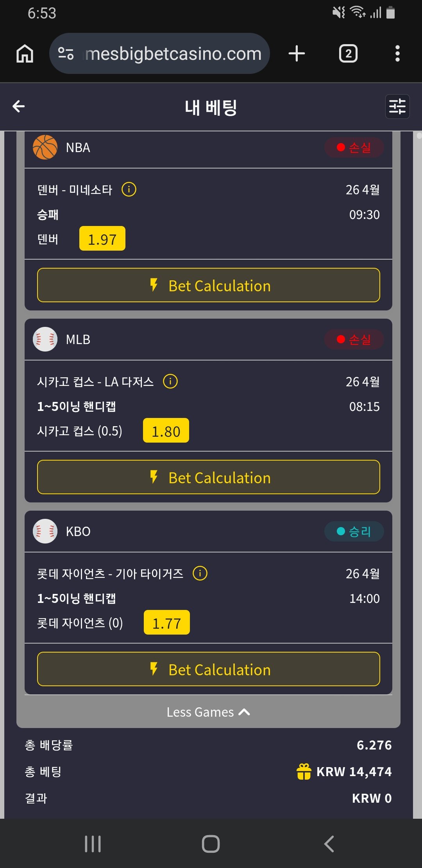
Task: Open Bet Calculation for MLB bet
Action: click(x=209, y=477)
